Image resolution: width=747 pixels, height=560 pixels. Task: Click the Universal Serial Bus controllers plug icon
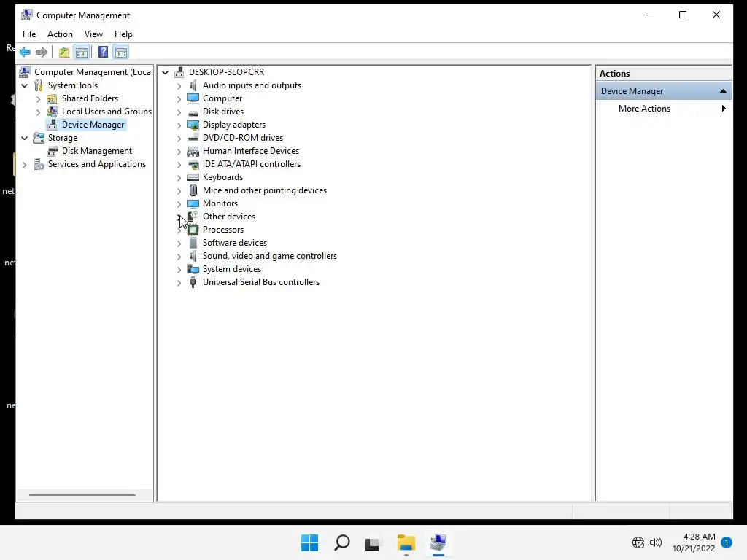[193, 282]
